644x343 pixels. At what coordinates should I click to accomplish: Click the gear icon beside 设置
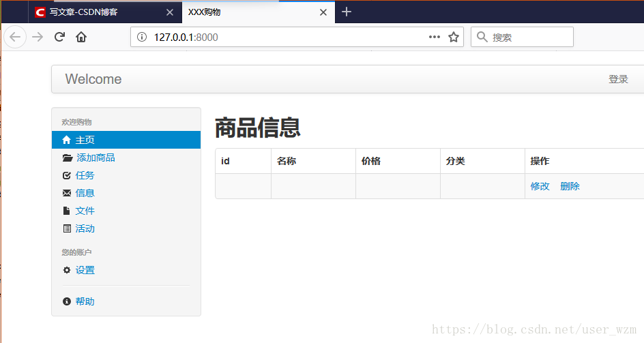67,270
